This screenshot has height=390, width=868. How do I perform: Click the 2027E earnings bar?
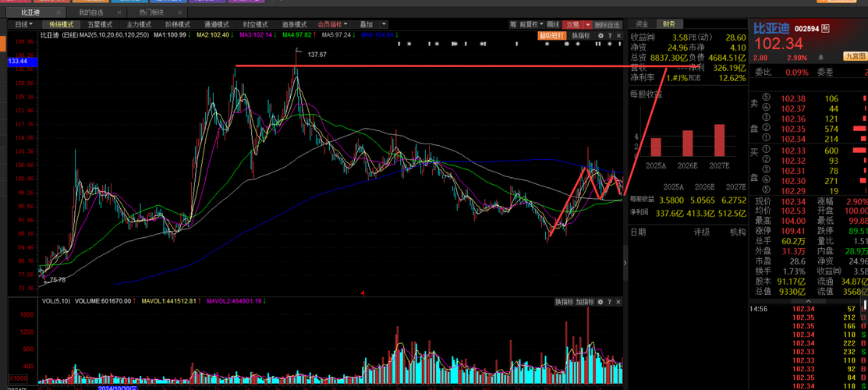click(x=719, y=140)
